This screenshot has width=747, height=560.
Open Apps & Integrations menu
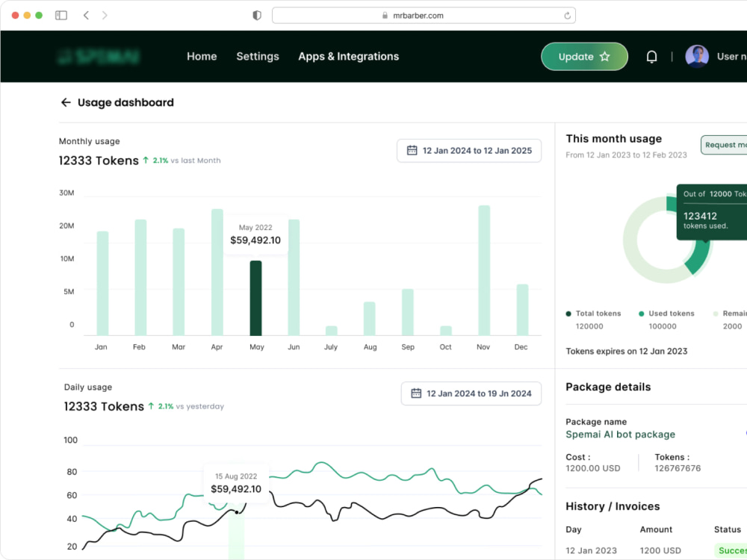(349, 56)
